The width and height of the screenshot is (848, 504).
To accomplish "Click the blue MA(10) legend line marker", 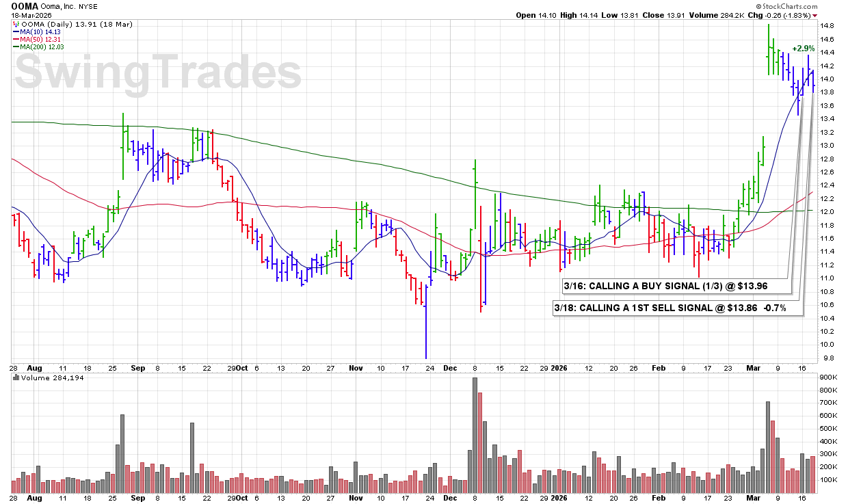I will pyautogui.click(x=16, y=32).
